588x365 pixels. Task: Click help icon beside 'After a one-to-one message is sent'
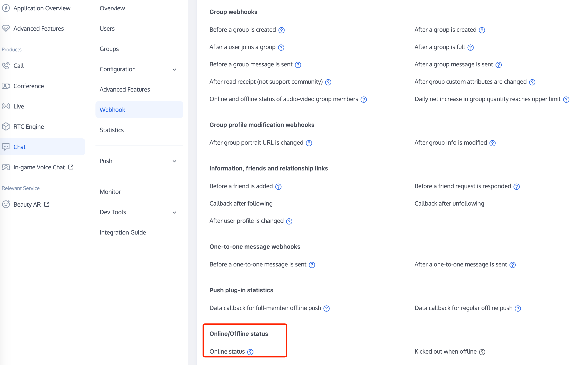pos(512,265)
